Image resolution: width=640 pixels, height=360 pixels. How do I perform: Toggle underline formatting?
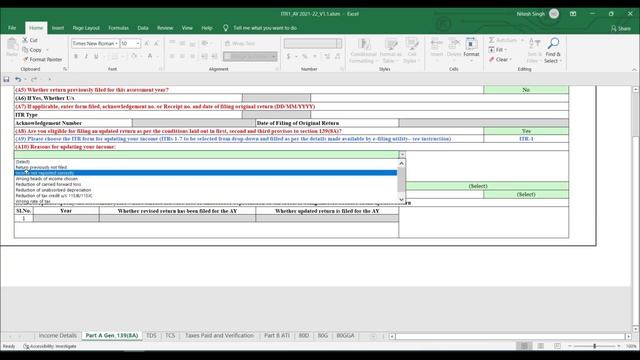[x=96, y=56]
